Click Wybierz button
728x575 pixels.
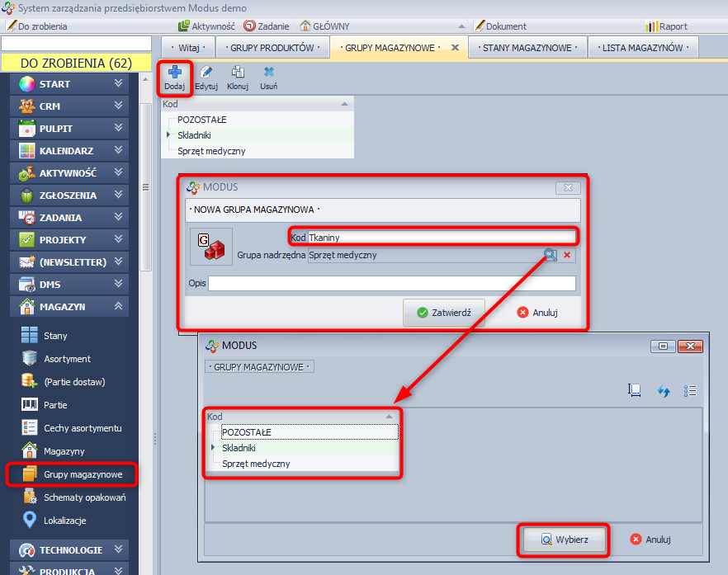[x=565, y=540]
